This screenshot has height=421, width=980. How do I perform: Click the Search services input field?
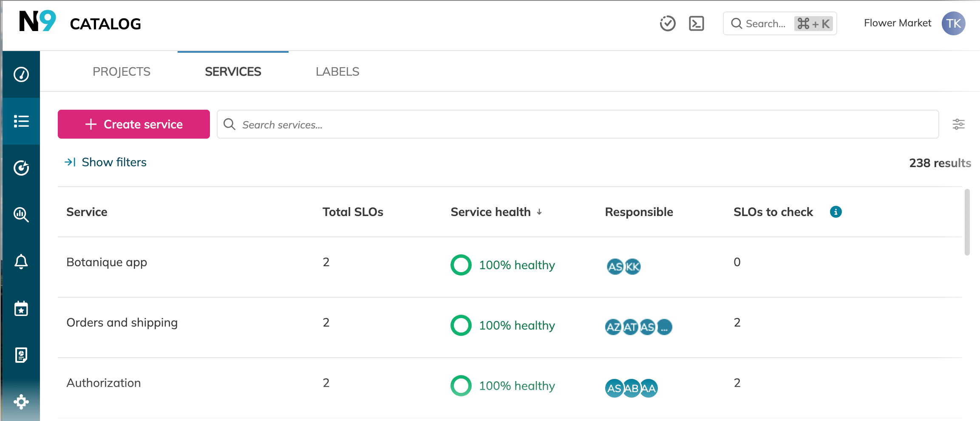coord(578,125)
